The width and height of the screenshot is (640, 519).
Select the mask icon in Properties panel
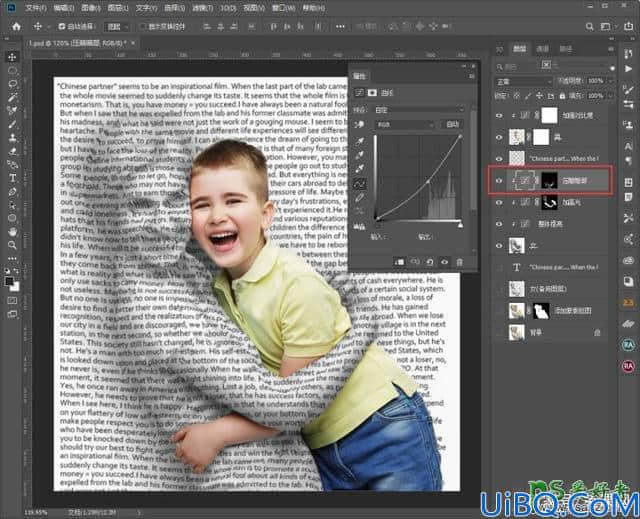(372, 93)
